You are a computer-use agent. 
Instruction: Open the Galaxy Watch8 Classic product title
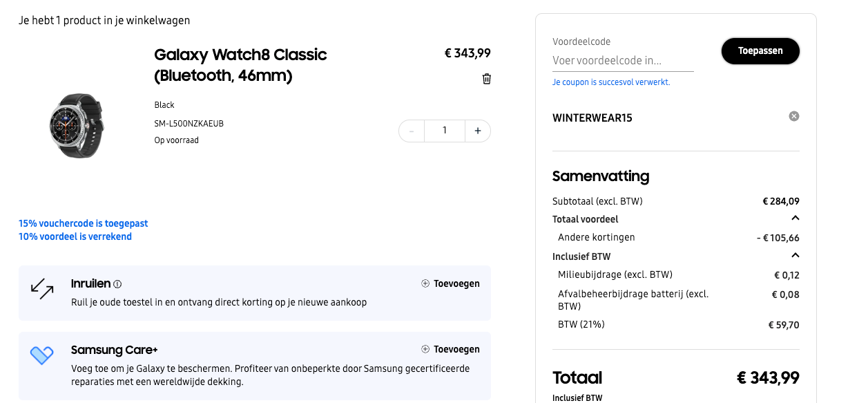coord(240,63)
